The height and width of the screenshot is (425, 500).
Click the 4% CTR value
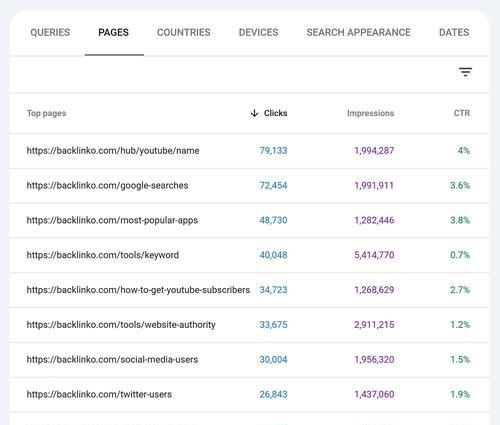tap(464, 151)
